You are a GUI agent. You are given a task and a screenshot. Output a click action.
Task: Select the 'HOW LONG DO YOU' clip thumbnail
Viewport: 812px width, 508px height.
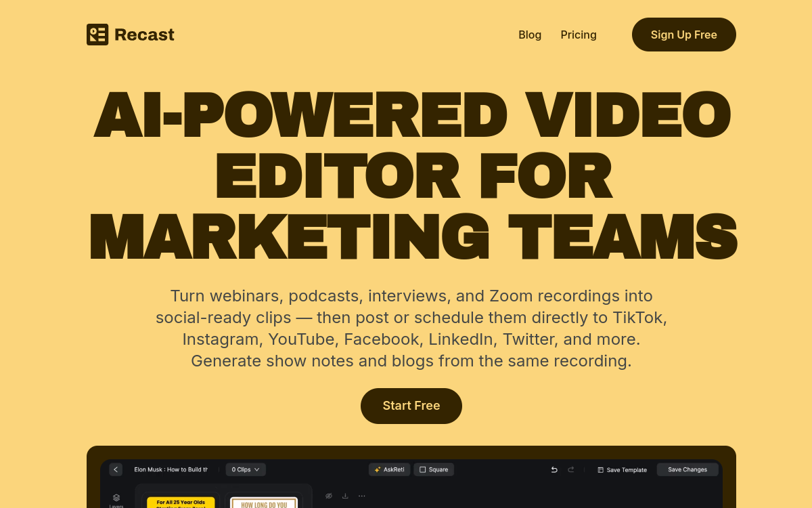[x=264, y=502]
